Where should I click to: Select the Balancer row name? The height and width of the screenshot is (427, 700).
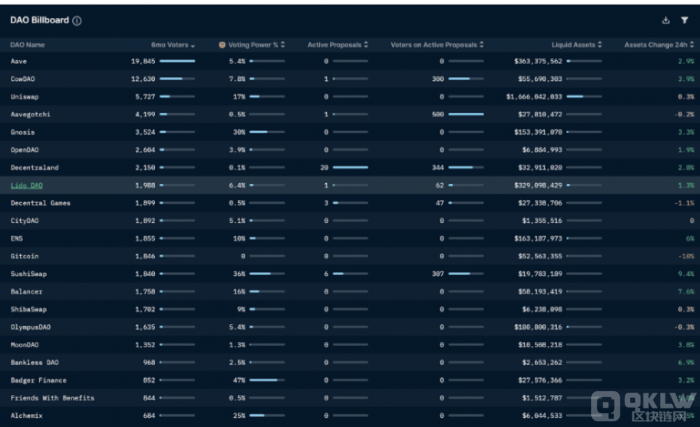point(26,292)
